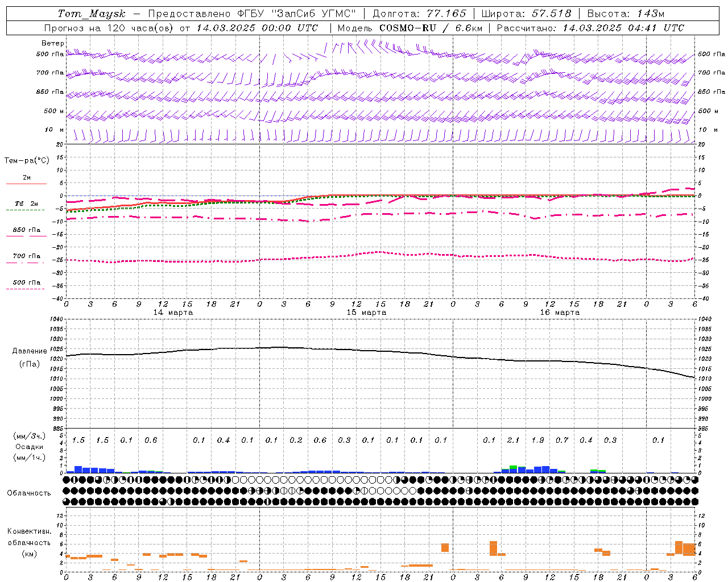Select the forecast start 14.03.2025 00:00 UTC
Screen dimensions: 728x582
257,28
